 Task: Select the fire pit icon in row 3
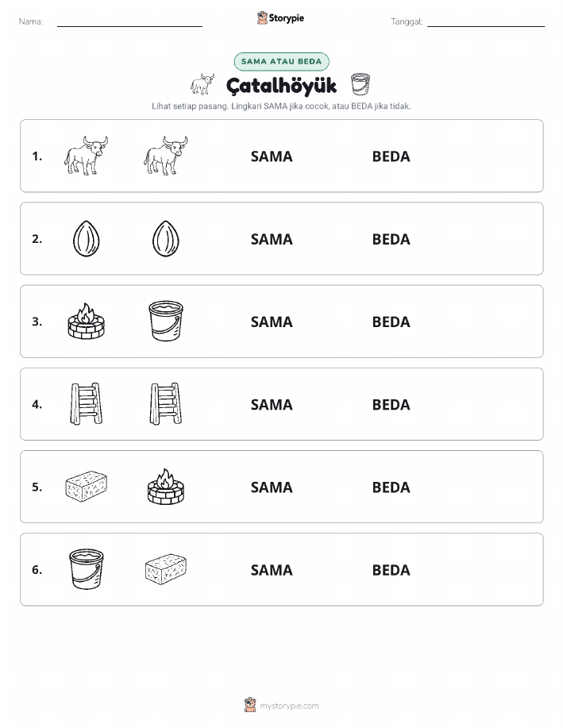pyautogui.click(x=87, y=321)
